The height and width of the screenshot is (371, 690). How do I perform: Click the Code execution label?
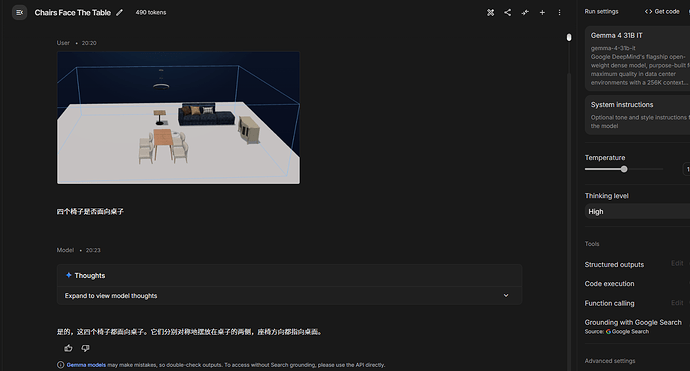609,284
